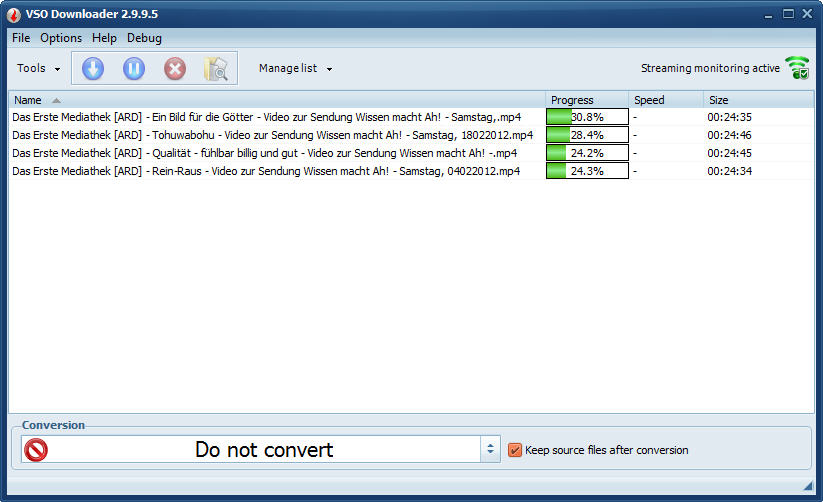Click the blue download arrow icon
The image size is (823, 502).
click(93, 68)
